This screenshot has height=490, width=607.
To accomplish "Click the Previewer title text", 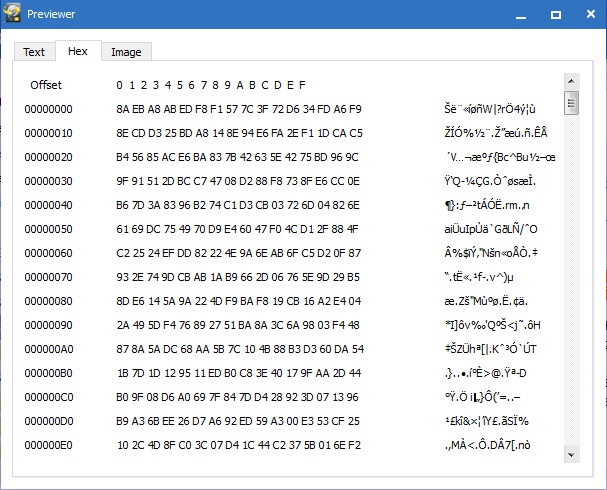I will (x=51, y=14).
